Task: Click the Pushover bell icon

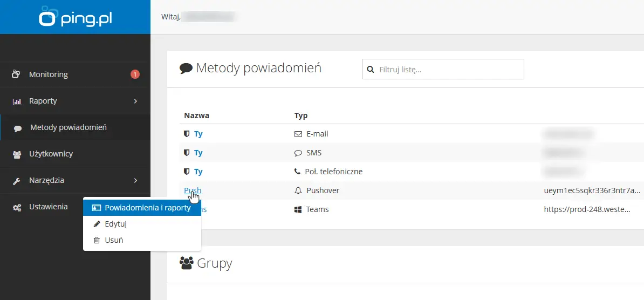Action: tap(298, 190)
